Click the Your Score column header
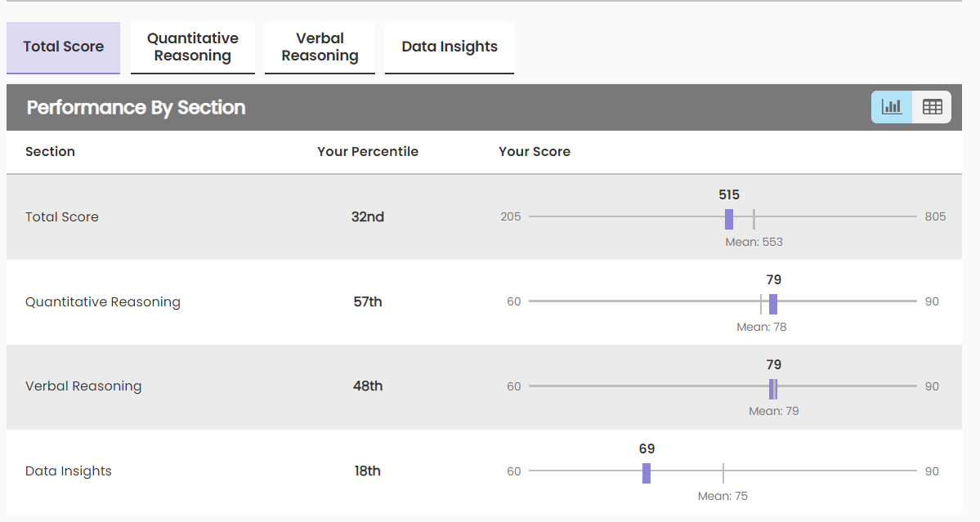This screenshot has height=522, width=980. click(x=535, y=151)
